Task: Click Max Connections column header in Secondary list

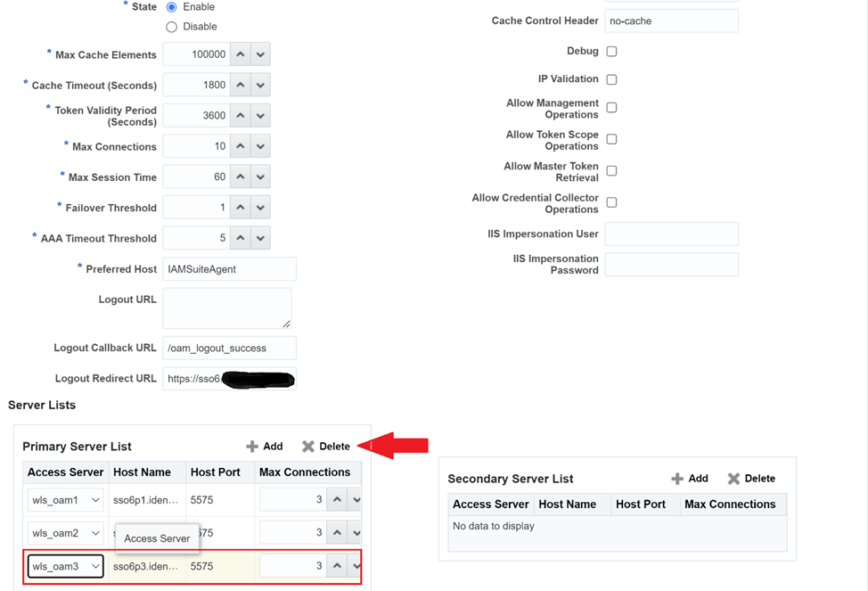Action: (730, 505)
